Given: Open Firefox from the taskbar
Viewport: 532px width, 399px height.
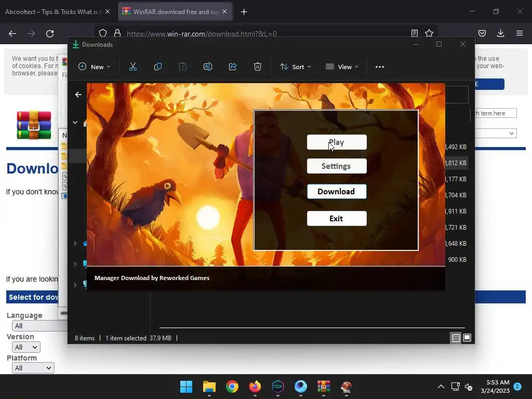Looking at the screenshot, I should [255, 387].
